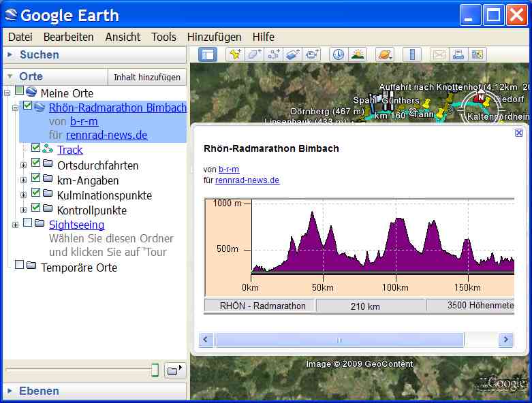Uncheck the Track checkbox

coord(36,148)
